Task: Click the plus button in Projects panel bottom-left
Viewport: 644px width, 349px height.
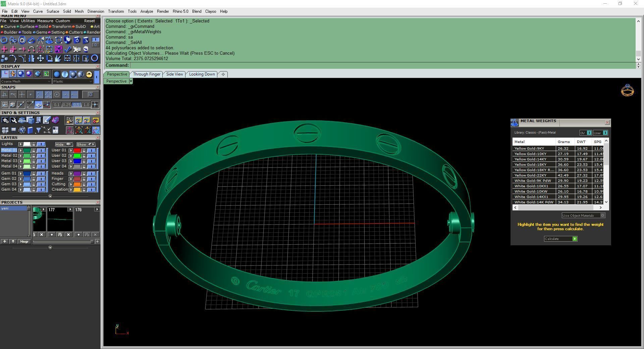Action: click(x=4, y=241)
